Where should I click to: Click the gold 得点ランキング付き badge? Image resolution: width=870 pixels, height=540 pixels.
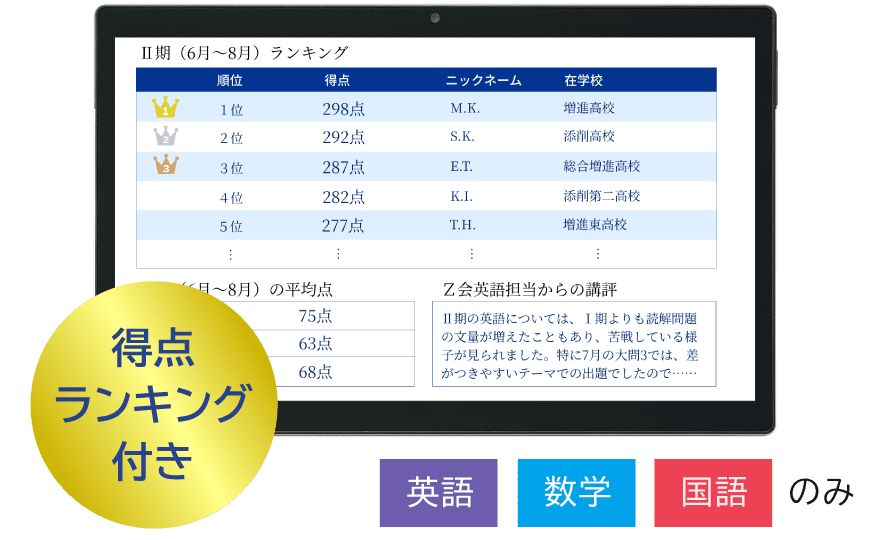point(154,404)
